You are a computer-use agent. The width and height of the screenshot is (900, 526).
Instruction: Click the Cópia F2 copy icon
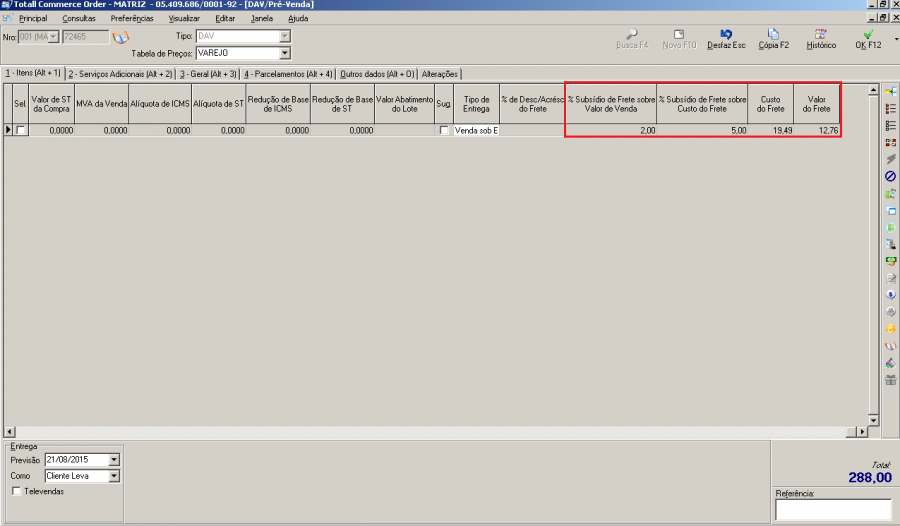pos(773,34)
